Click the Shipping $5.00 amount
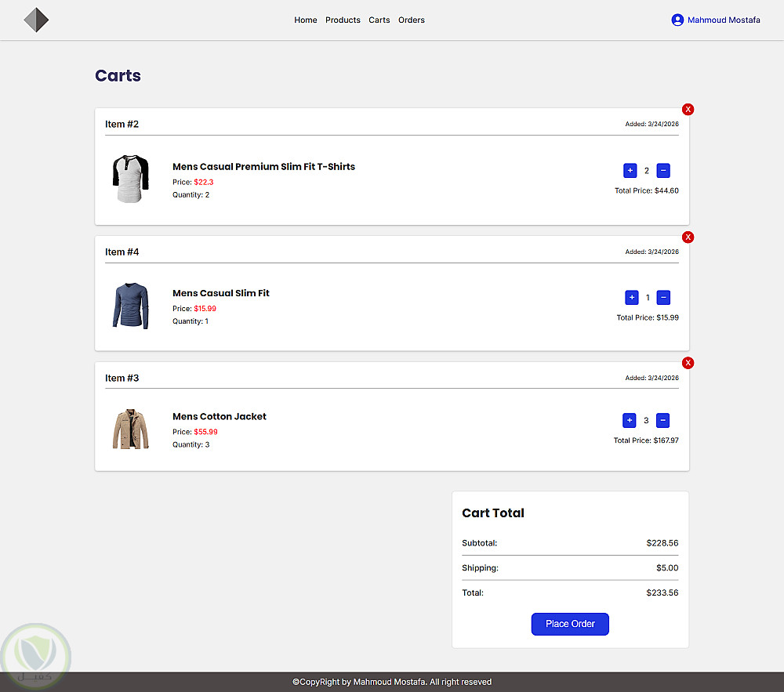This screenshot has height=692, width=784. tap(667, 568)
